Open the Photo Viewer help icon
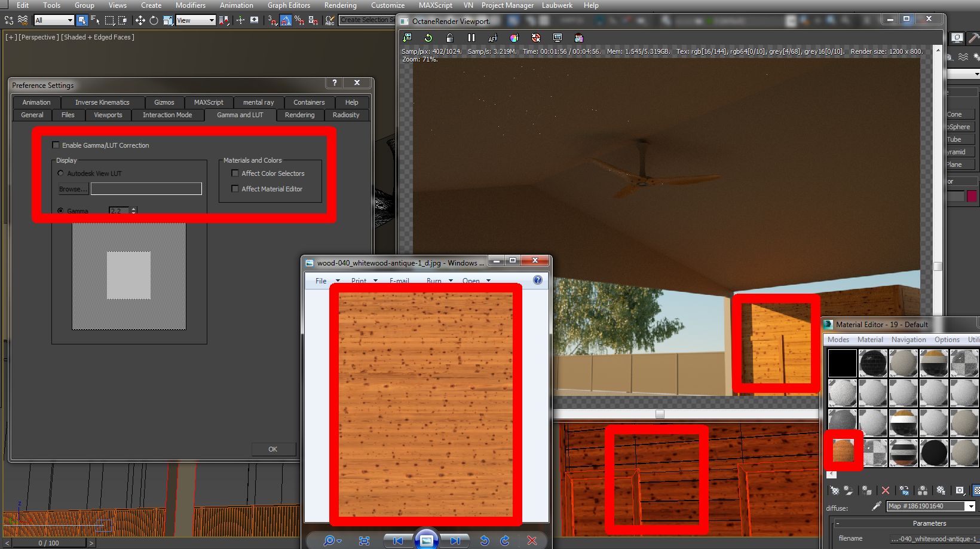The image size is (980, 549). tap(538, 280)
